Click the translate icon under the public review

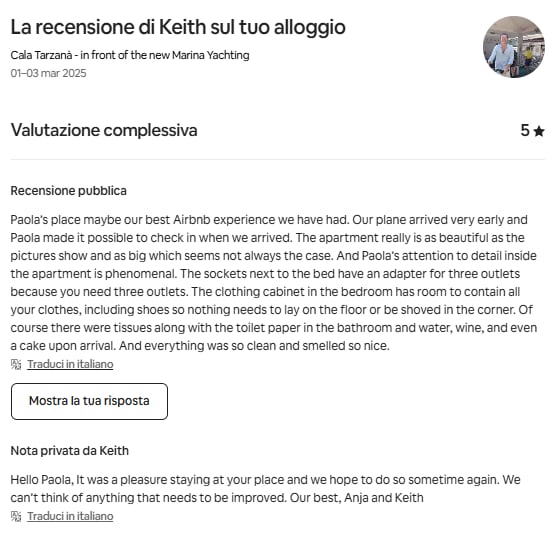coord(16,364)
